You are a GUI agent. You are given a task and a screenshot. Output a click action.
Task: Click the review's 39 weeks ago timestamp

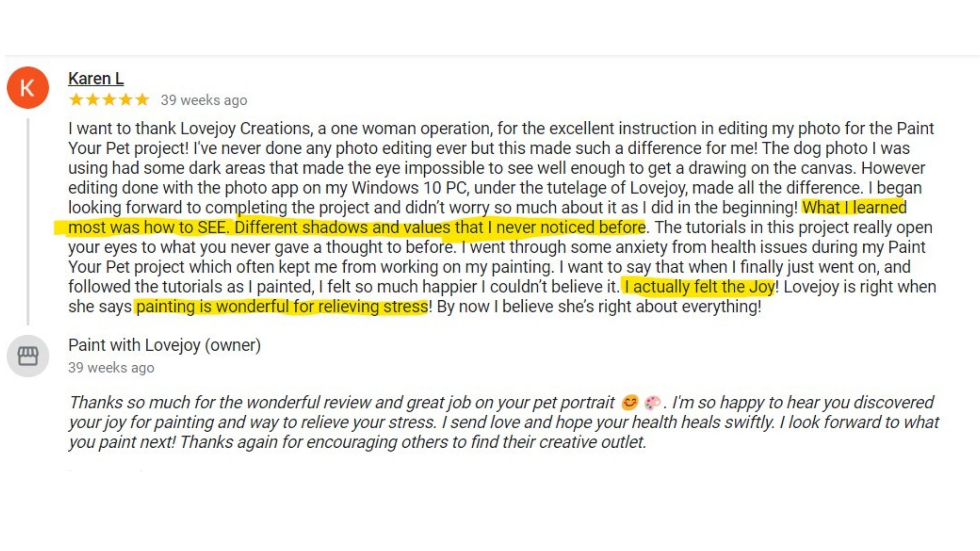coord(204,100)
